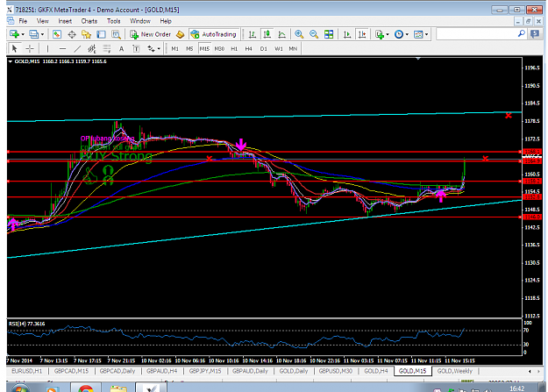Switch chart to candlesticks mode
Screen dimensions: 548x392
tap(267, 34)
